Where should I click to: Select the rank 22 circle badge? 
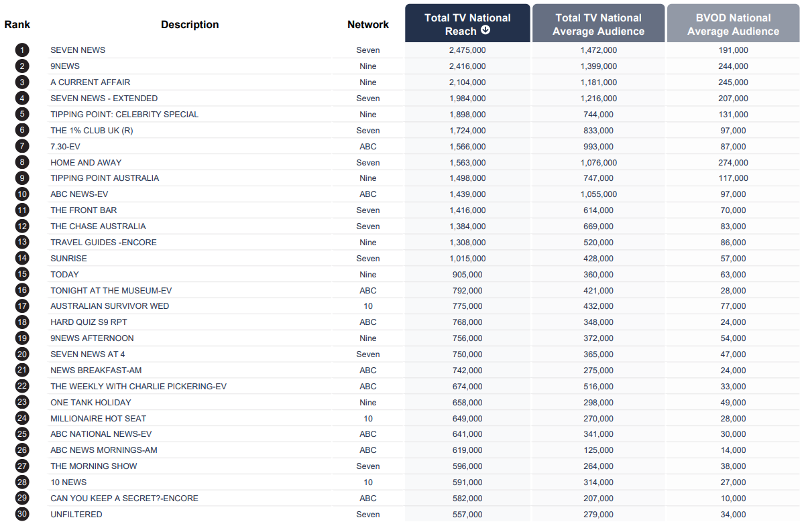(x=23, y=386)
